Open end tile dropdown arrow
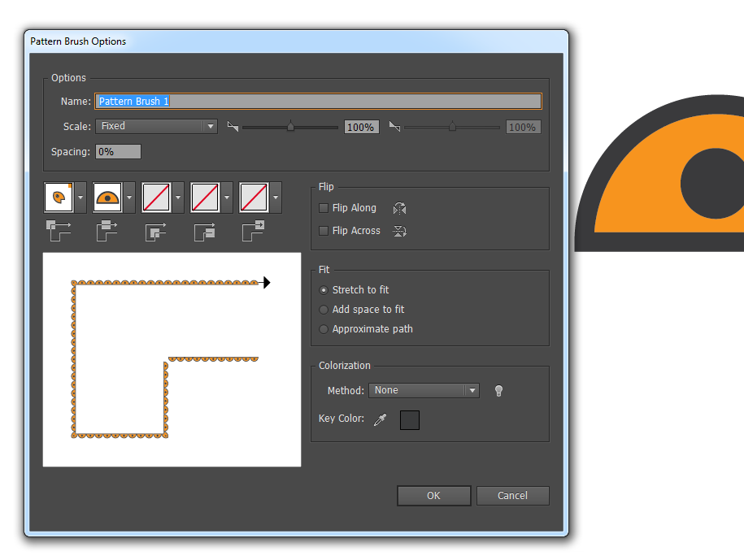744x560 pixels. [276, 198]
